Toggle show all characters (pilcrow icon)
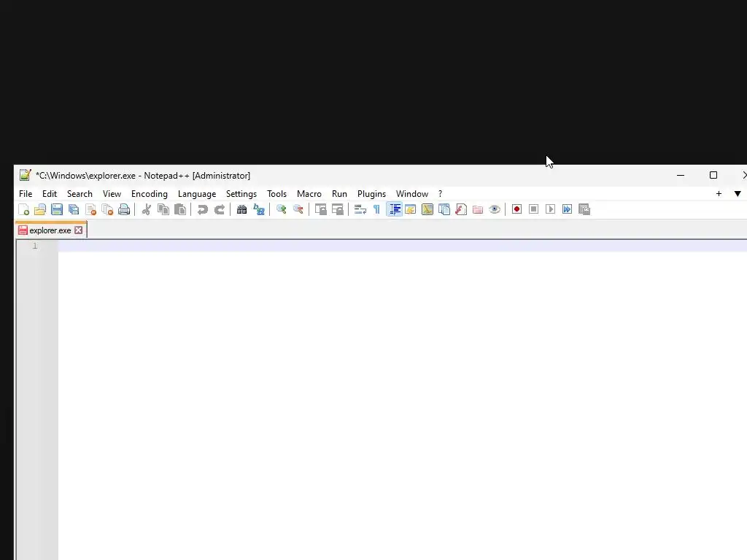The height and width of the screenshot is (560, 747). coord(377,209)
